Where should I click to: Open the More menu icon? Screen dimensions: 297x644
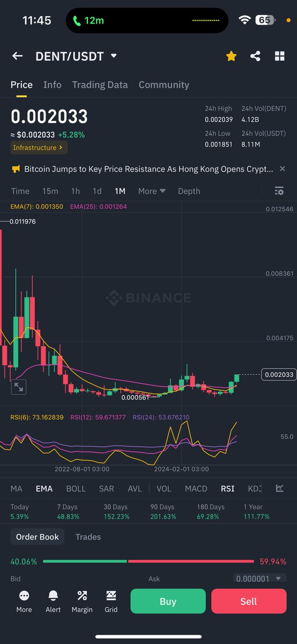click(24, 601)
